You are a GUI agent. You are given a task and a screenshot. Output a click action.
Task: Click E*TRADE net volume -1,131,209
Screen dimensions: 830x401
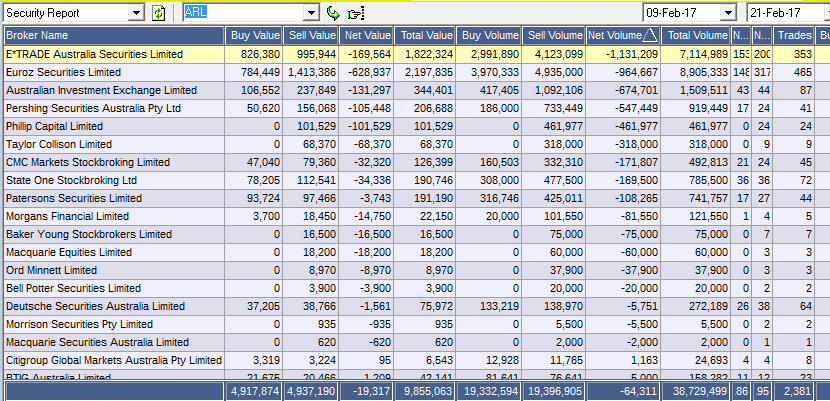click(x=630, y=54)
